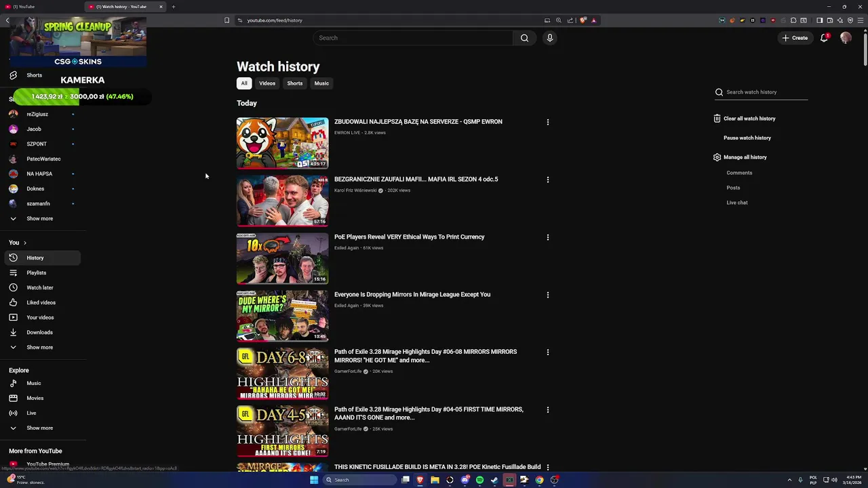
Task: Open the Brave hamburger main menu
Action: pos(861,20)
